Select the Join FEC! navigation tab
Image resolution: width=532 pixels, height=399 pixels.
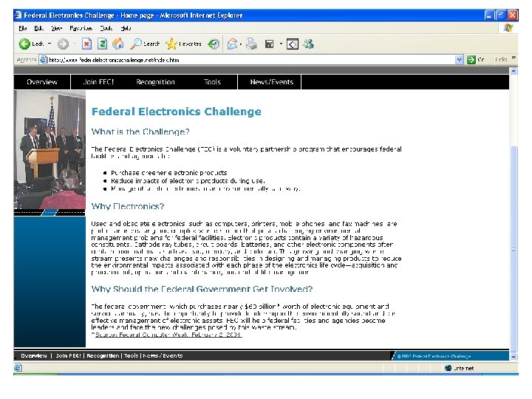click(x=98, y=82)
